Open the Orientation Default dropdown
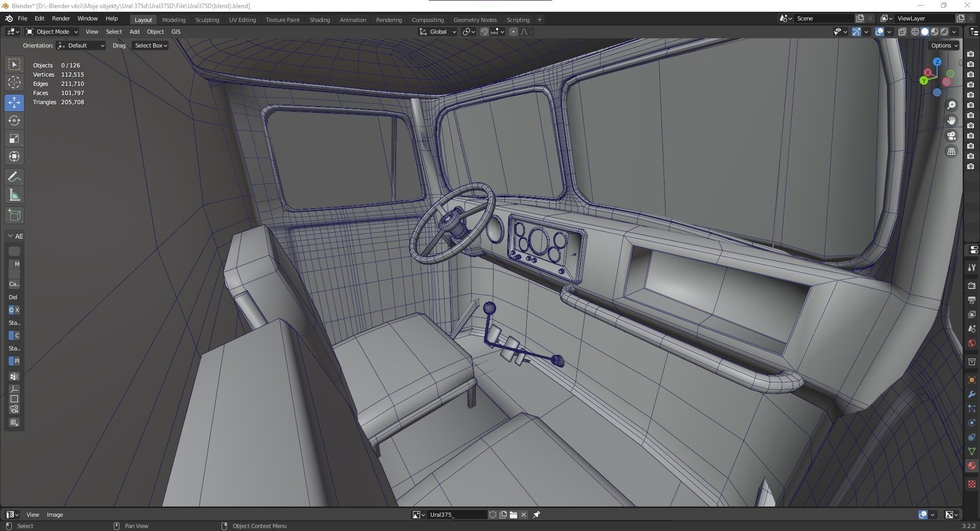The width and height of the screenshot is (980, 531). click(81, 45)
